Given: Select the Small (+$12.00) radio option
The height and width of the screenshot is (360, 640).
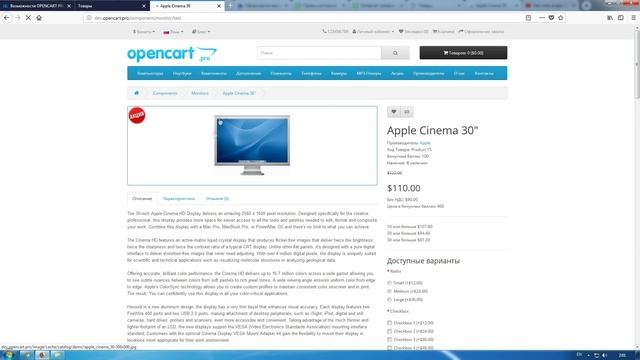Looking at the screenshot, I should coord(389,283).
